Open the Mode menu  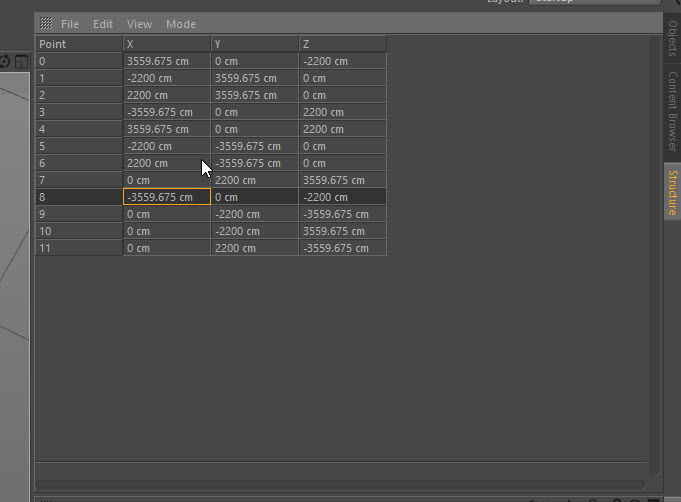point(181,24)
